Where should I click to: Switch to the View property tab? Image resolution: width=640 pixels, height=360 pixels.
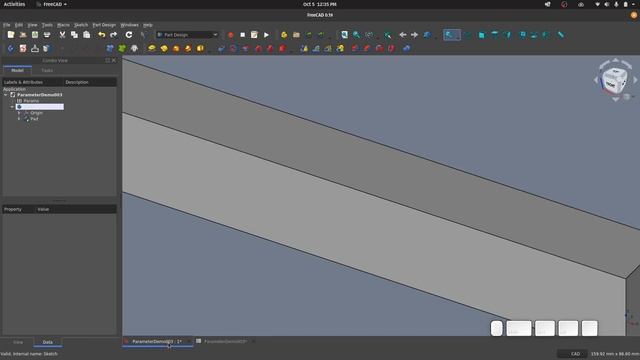[x=18, y=342]
